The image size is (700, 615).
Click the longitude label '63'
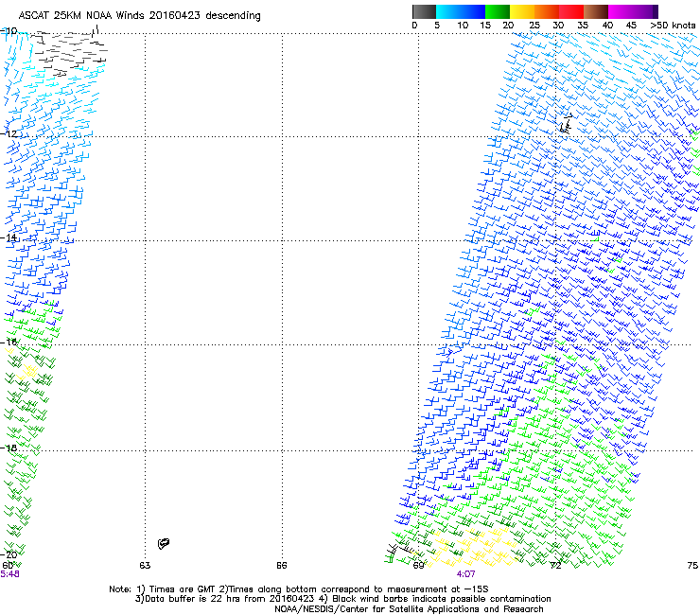(x=145, y=566)
